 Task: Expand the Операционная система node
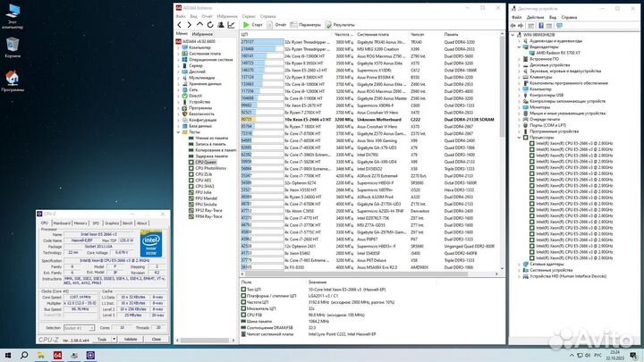[x=178, y=60]
